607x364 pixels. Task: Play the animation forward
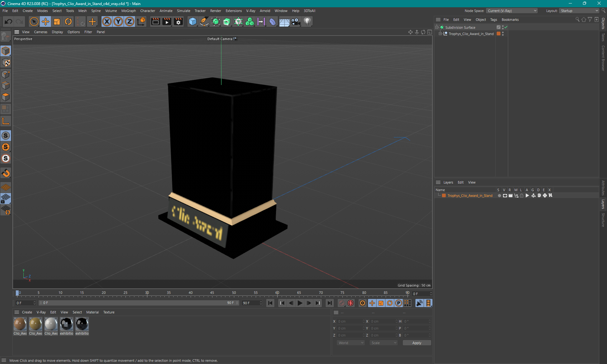(300, 303)
